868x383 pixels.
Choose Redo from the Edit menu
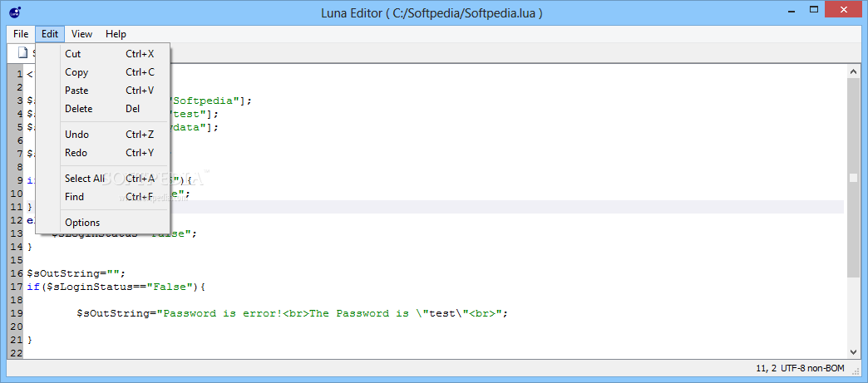coord(103,153)
